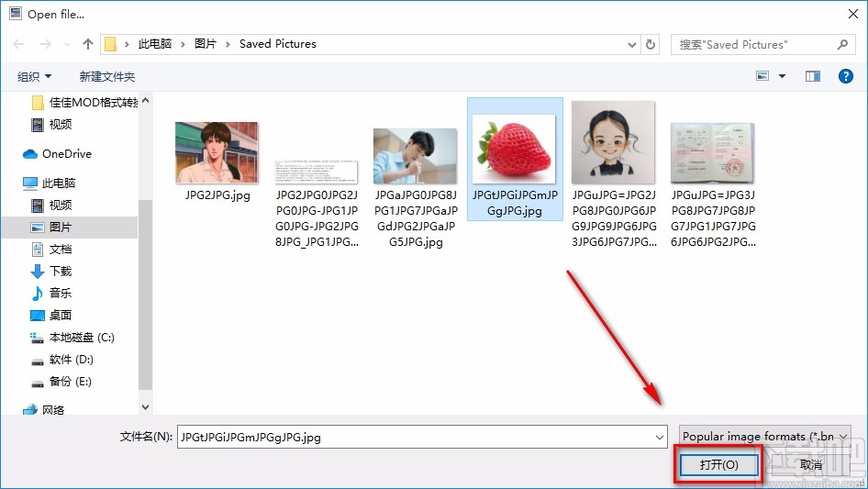868x489 pixels.
Task: Select 图片 in the address path
Action: (205, 44)
